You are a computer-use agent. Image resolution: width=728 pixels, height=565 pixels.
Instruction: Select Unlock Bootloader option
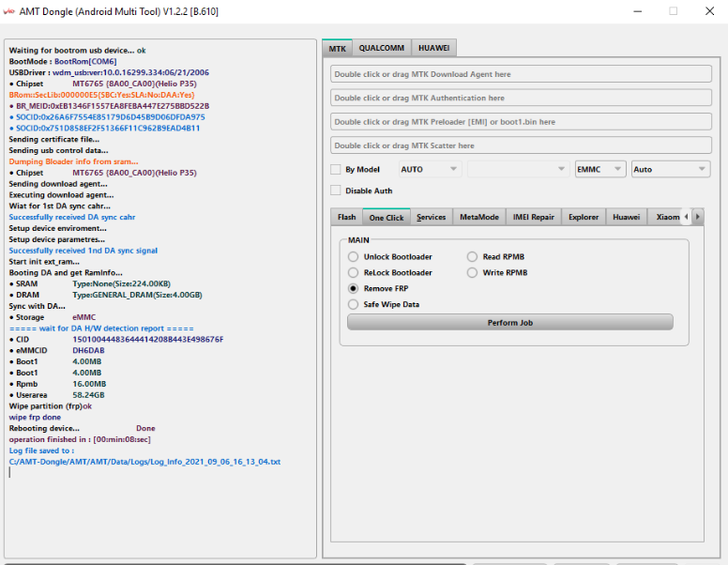click(354, 257)
